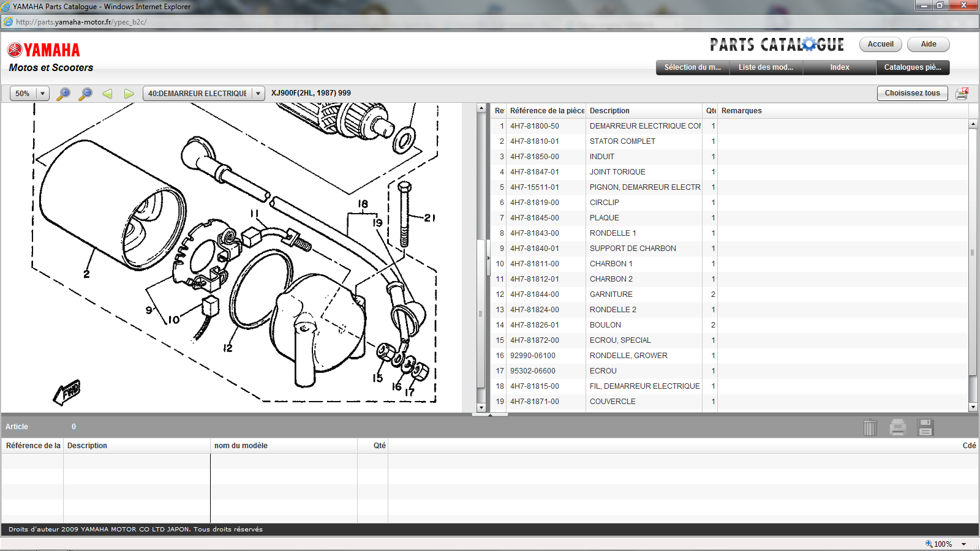The height and width of the screenshot is (551, 980).
Task: Select the JOINT TORIQUE row
Action: pyautogui.click(x=729, y=172)
